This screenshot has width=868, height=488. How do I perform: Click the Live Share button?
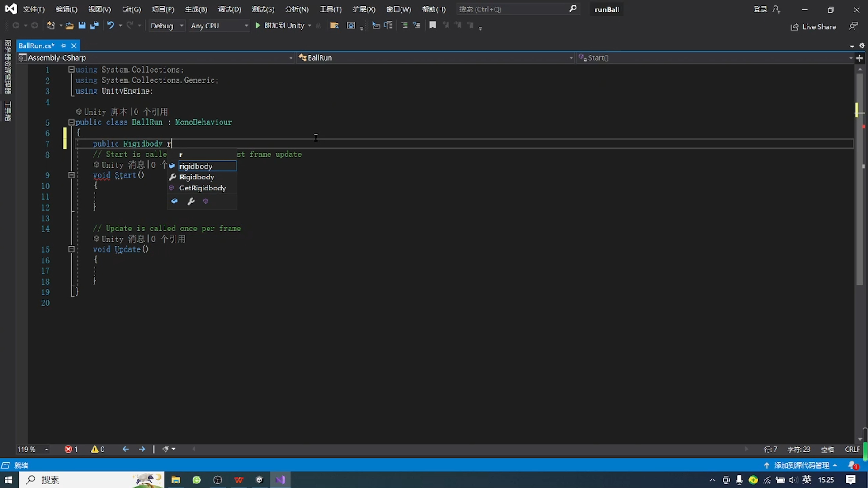coord(814,27)
